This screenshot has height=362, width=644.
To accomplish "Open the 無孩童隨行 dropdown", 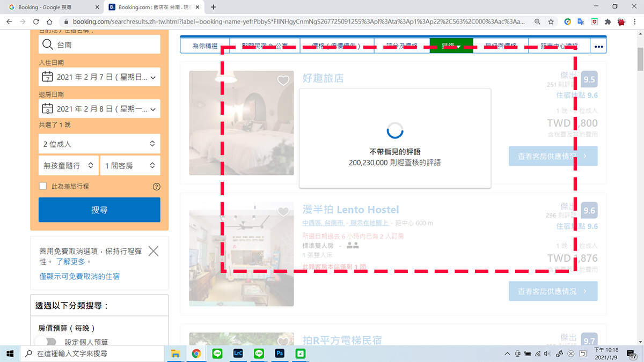I will (x=68, y=165).
